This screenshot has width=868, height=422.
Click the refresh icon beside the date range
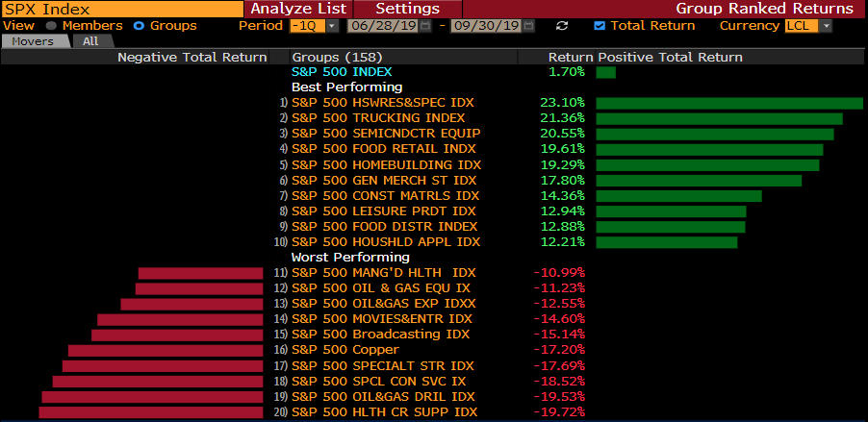pos(562,26)
